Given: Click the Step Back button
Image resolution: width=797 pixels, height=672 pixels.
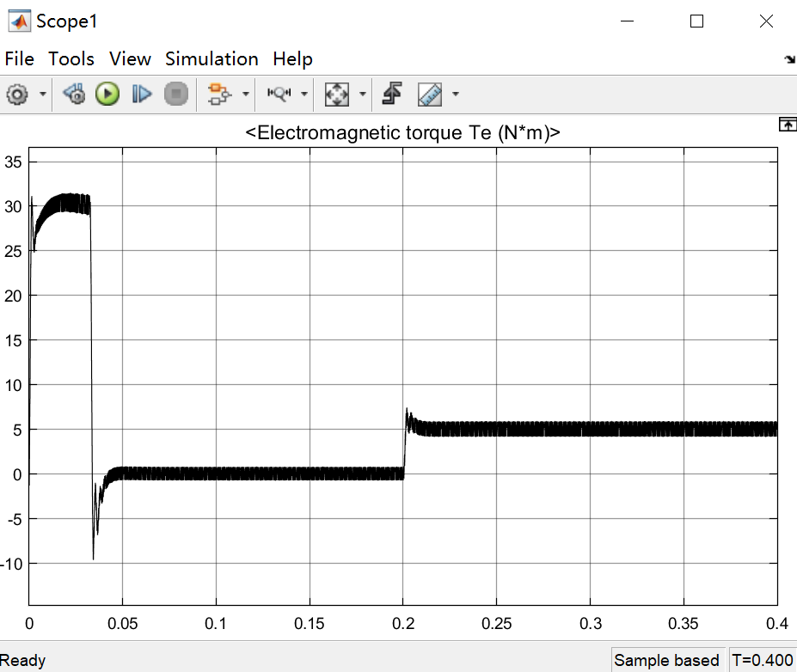Looking at the screenshot, I should point(74,94).
